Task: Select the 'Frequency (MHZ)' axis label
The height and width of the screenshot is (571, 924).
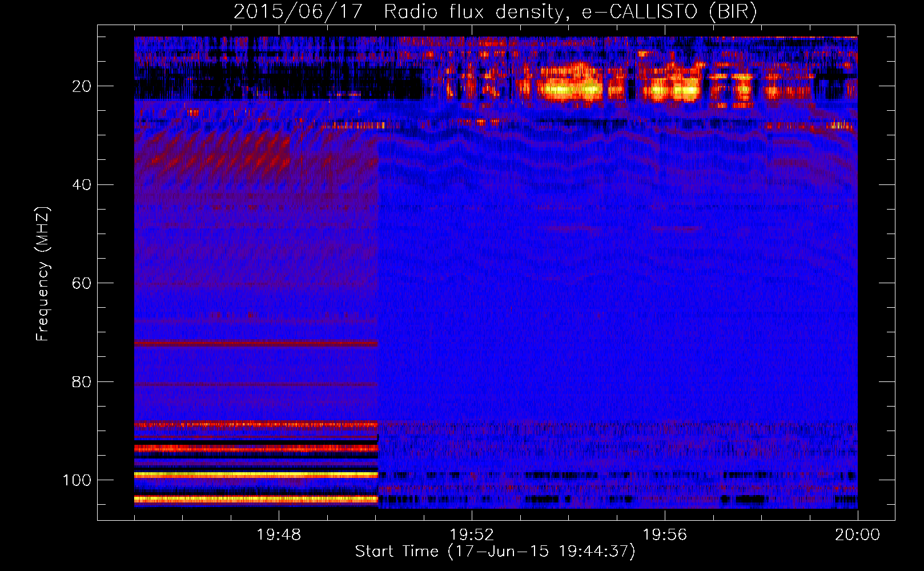Action: click(x=43, y=274)
